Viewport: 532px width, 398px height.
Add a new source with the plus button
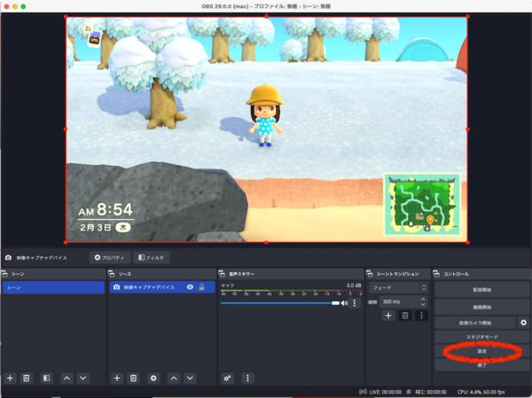pos(117,378)
